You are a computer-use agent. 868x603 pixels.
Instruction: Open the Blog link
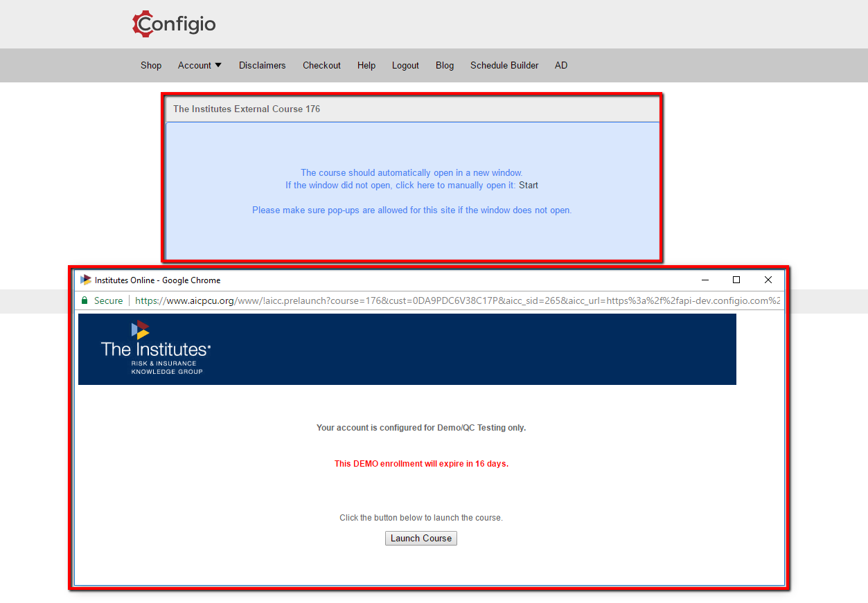point(445,65)
